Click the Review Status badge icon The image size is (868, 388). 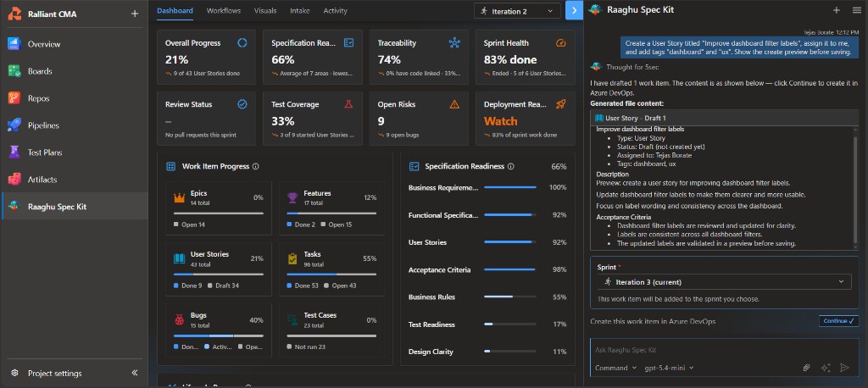[242, 104]
